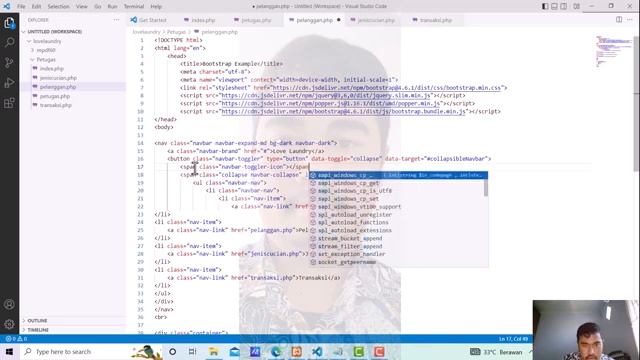Open the Search view in activity bar
The width and height of the screenshot is (640, 360).
click(x=9, y=42)
